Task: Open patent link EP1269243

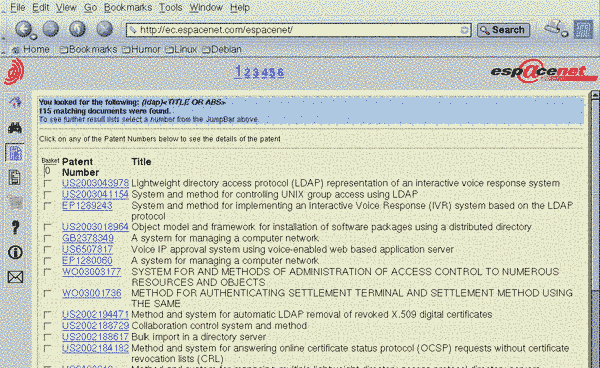Action: [x=87, y=206]
